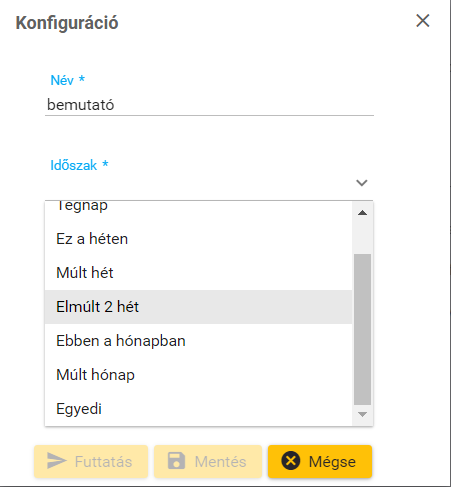451x487 pixels.
Task: Close the Konfiguráció dialog with the X
Action: coord(423,21)
